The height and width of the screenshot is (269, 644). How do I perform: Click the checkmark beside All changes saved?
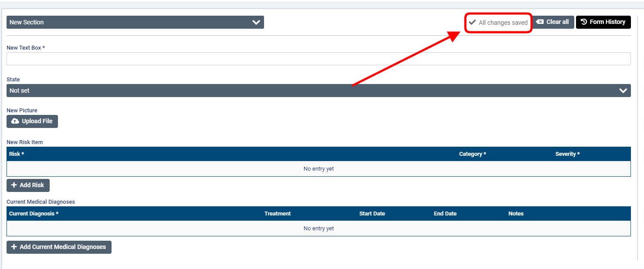pos(472,22)
